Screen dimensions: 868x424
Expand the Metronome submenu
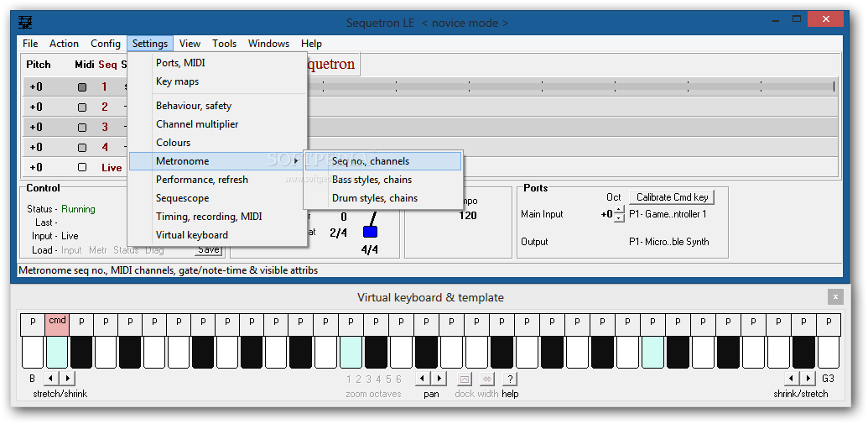(218, 161)
